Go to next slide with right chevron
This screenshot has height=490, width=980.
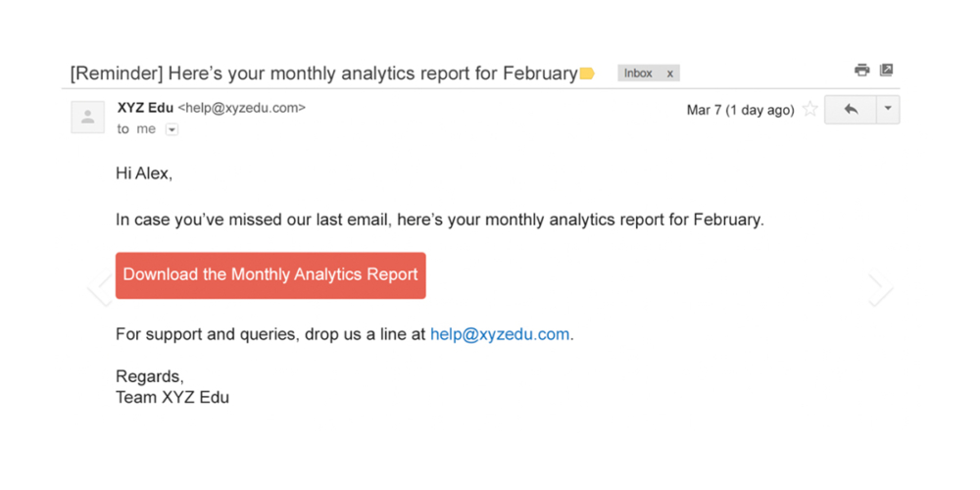pyautogui.click(x=879, y=290)
